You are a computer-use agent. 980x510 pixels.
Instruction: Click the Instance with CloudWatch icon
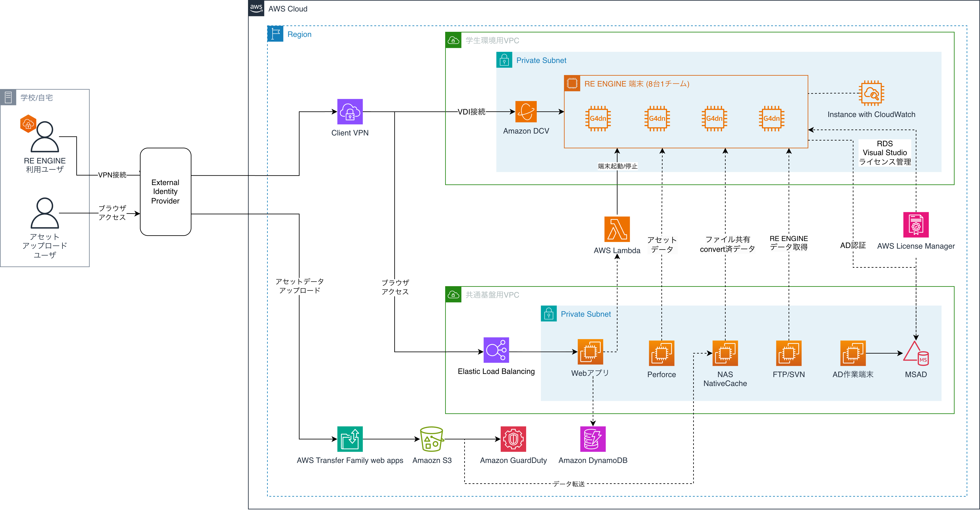pos(871,93)
